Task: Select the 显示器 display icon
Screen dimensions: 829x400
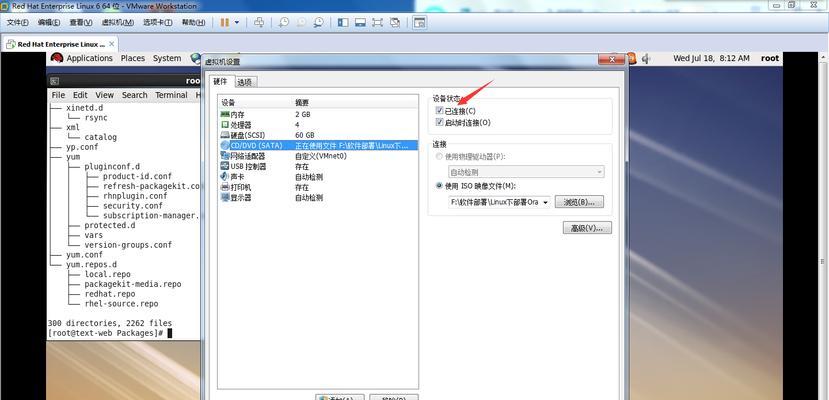Action: (225, 198)
